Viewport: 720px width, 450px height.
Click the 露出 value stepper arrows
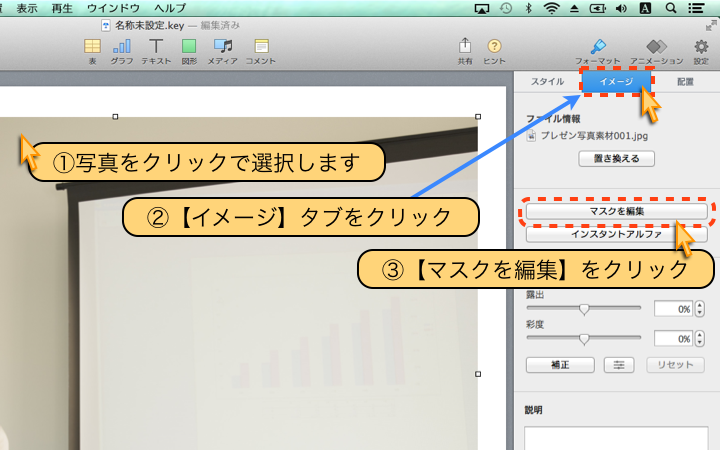(699, 309)
